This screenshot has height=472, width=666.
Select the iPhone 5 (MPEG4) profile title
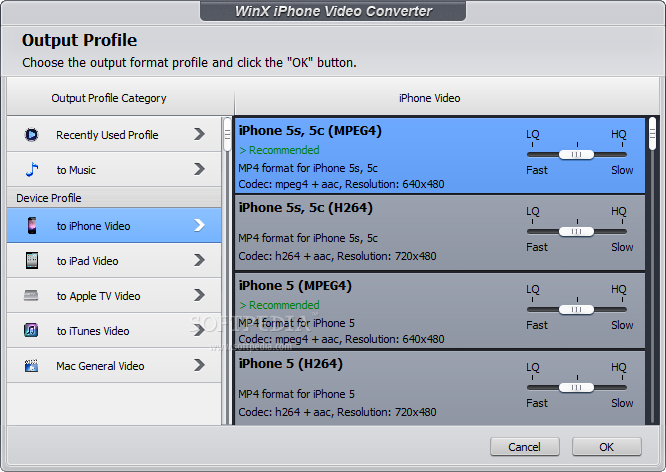click(x=295, y=285)
